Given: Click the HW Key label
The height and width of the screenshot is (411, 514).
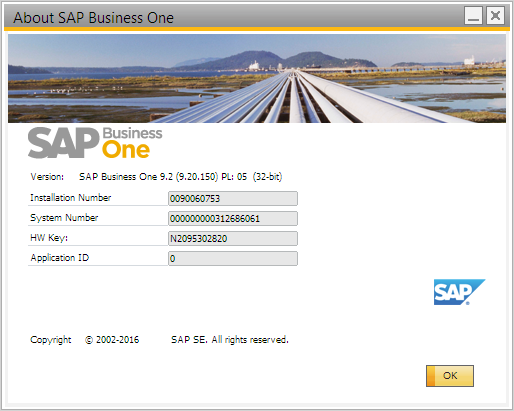Looking at the screenshot, I should [49, 238].
